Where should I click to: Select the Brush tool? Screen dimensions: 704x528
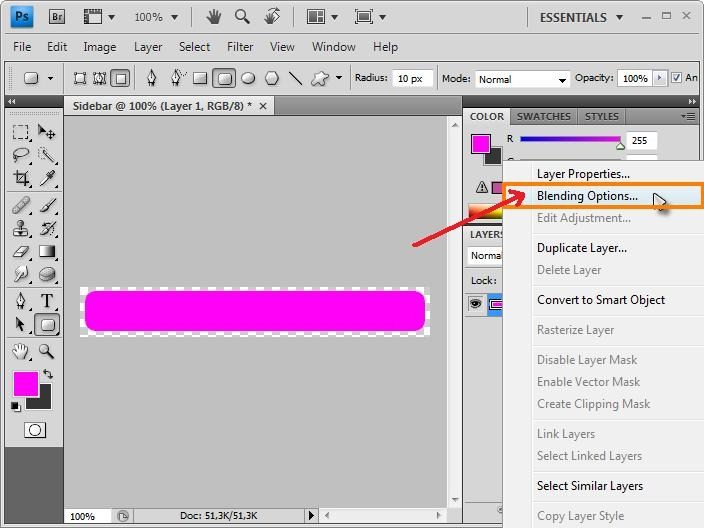[47, 205]
